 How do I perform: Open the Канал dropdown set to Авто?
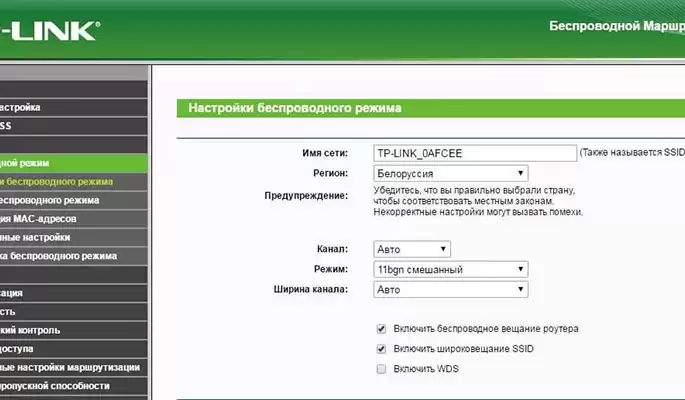pyautogui.click(x=412, y=249)
